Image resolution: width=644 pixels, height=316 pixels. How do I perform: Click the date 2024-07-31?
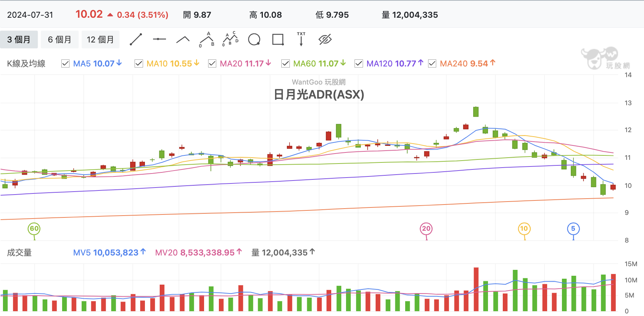(30, 15)
